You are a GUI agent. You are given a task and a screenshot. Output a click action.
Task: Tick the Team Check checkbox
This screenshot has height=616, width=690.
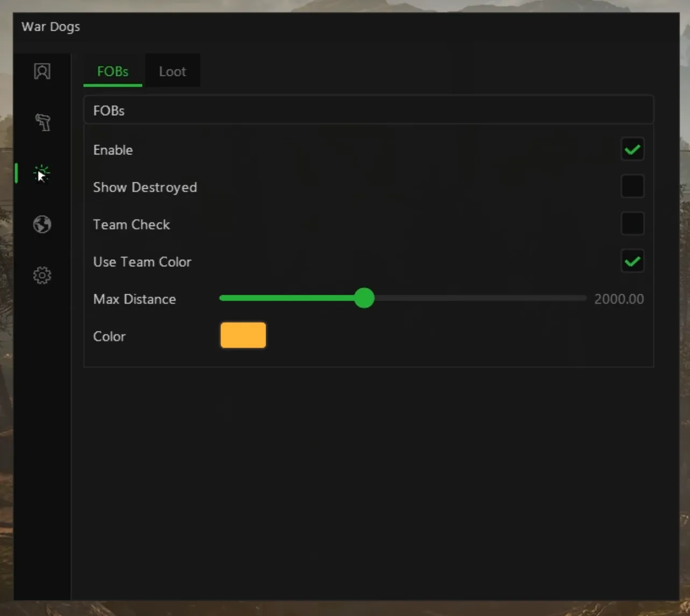click(x=632, y=224)
